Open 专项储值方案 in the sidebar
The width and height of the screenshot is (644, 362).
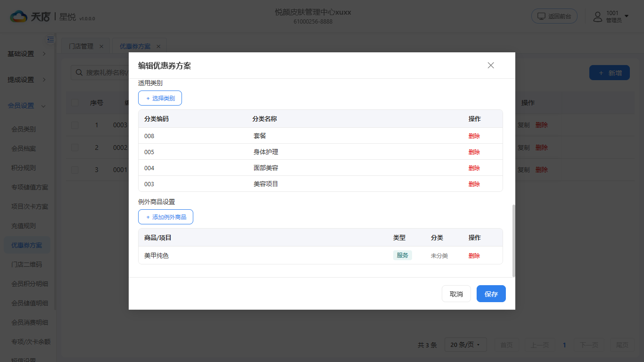click(30, 187)
